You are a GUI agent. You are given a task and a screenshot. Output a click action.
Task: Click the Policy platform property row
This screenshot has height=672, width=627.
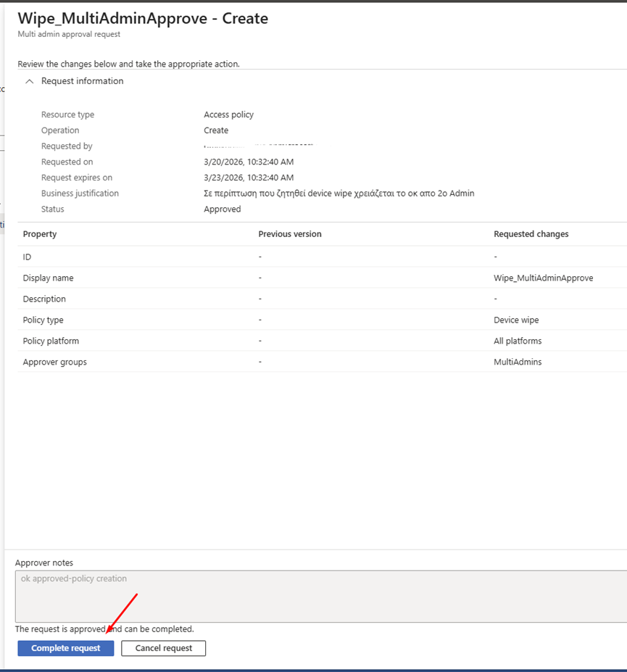tap(51, 341)
